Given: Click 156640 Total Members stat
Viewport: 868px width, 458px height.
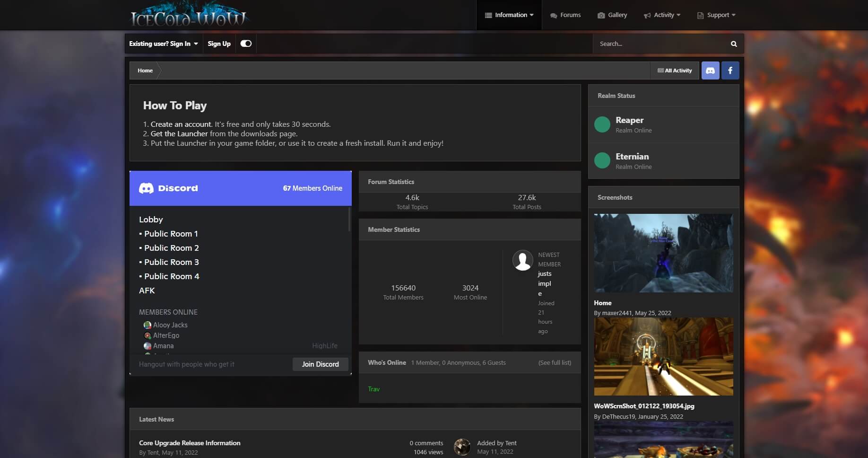Looking at the screenshot, I should pos(403,292).
